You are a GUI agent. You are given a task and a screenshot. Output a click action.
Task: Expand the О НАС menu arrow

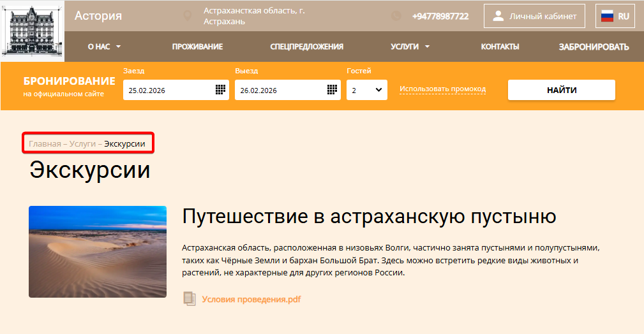(x=118, y=47)
